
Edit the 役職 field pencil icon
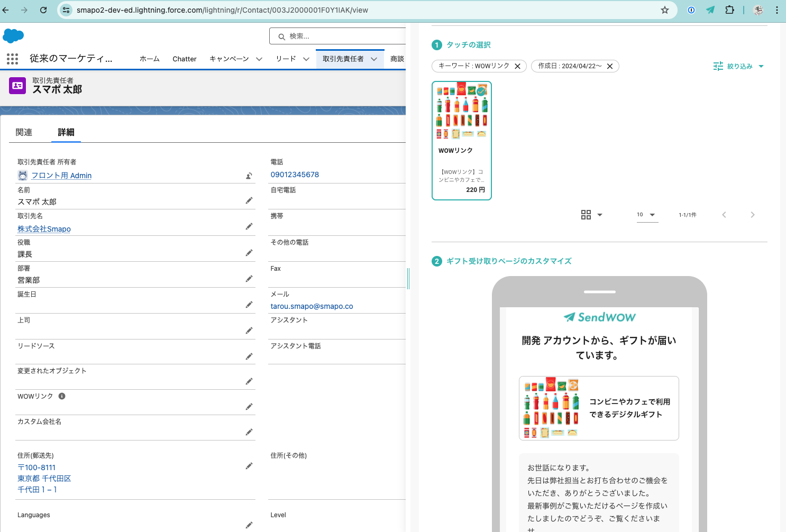pyautogui.click(x=249, y=253)
